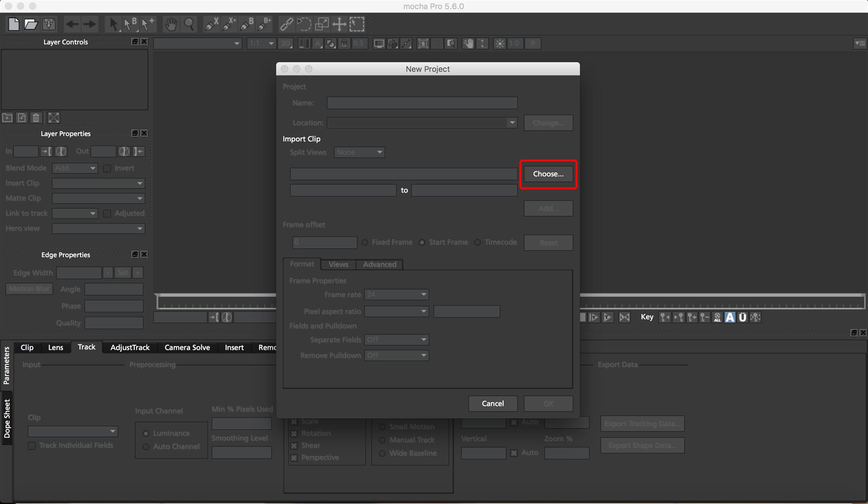Click the Change... location button
Screen dimensions: 868x504
point(548,123)
